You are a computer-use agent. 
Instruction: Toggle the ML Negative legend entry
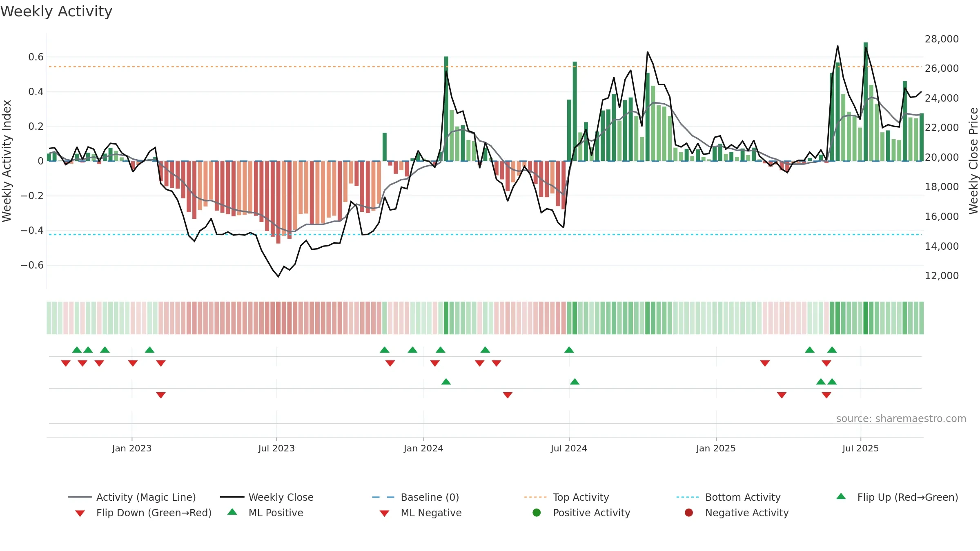420,513
